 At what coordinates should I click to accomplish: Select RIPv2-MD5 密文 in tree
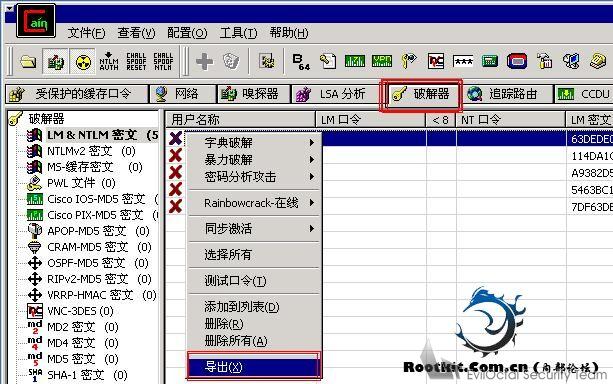99,279
